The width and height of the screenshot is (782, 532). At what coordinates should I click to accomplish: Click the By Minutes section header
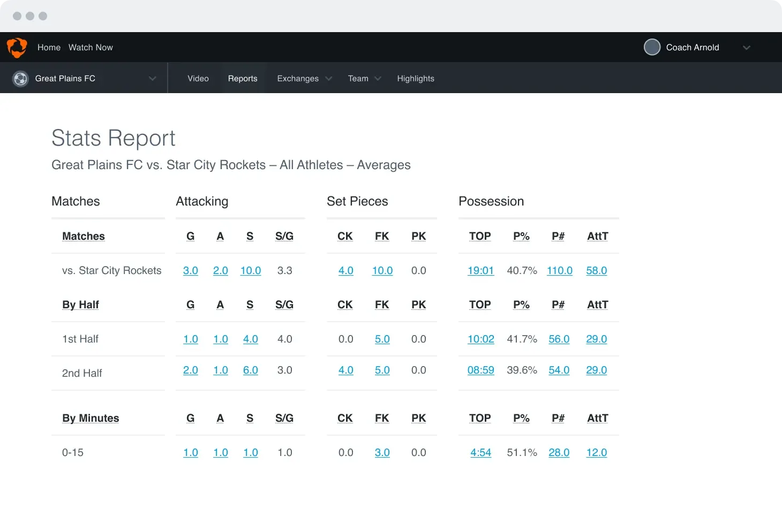pyautogui.click(x=91, y=419)
